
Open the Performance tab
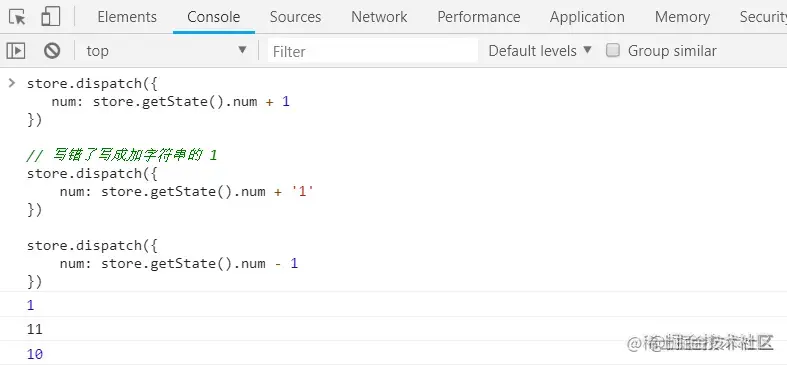(478, 17)
